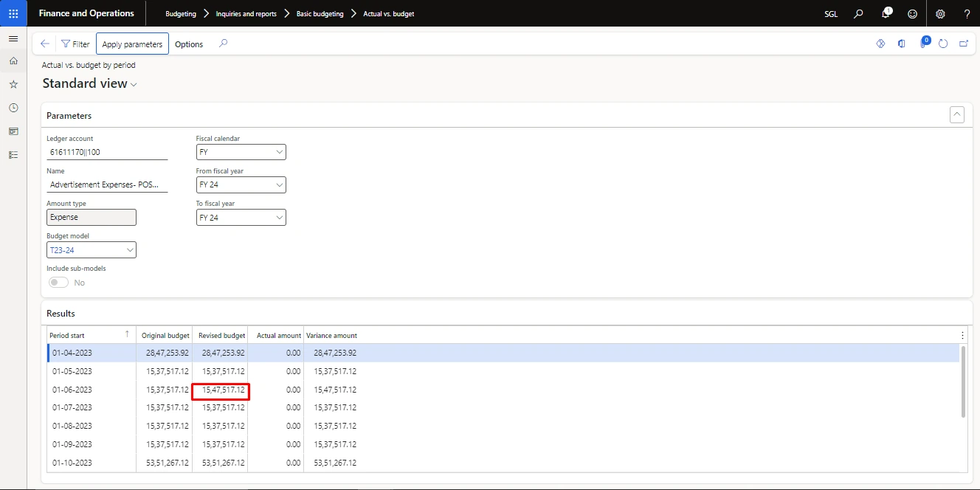Open the Options menu

189,44
